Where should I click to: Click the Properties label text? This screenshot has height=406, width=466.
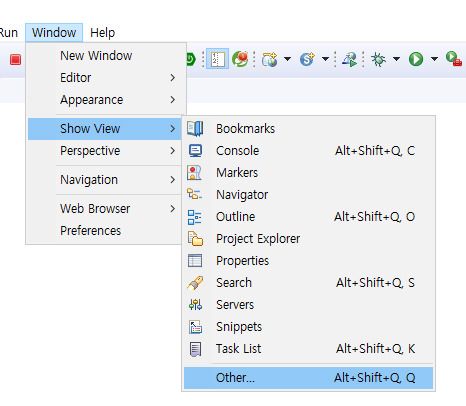coord(242,261)
